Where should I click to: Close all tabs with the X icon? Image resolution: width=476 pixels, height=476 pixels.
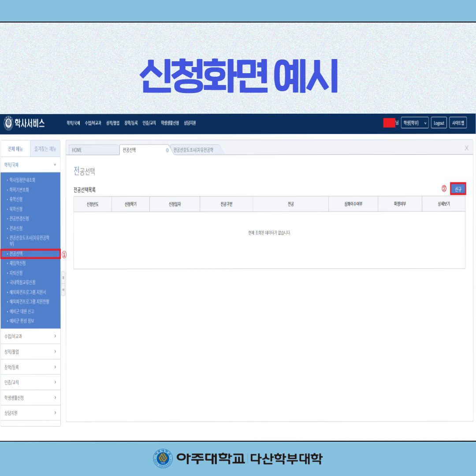pos(466,148)
